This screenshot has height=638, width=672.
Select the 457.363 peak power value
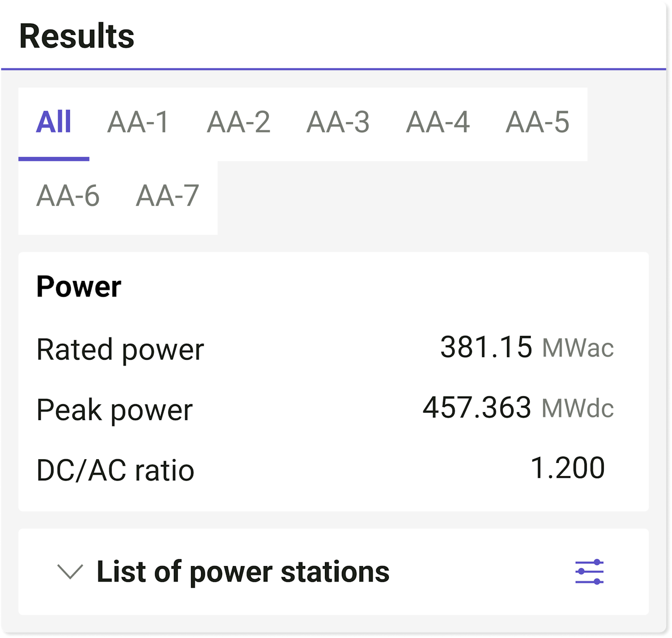(477, 408)
